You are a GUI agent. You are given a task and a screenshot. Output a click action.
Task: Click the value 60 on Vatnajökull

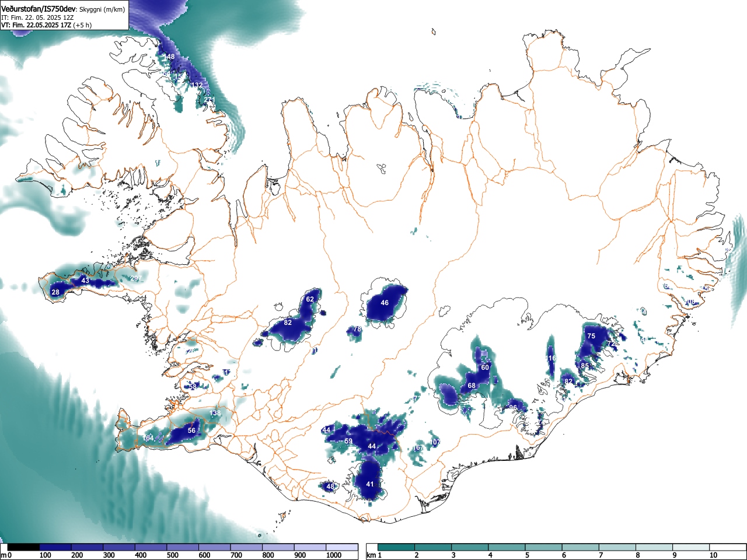485,367
